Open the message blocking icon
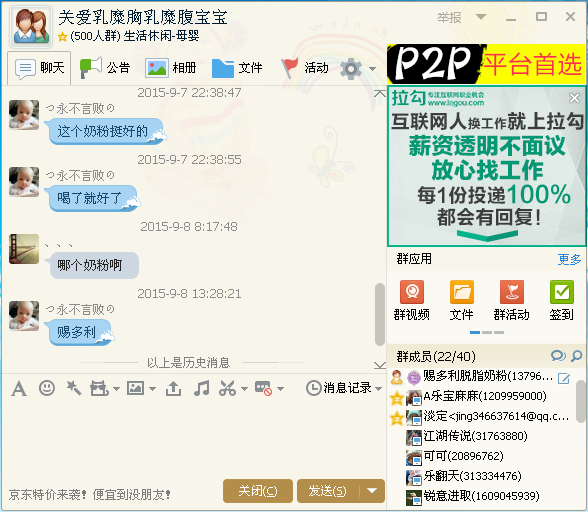Image resolution: width=588 pixels, height=512 pixels. [x=263, y=388]
